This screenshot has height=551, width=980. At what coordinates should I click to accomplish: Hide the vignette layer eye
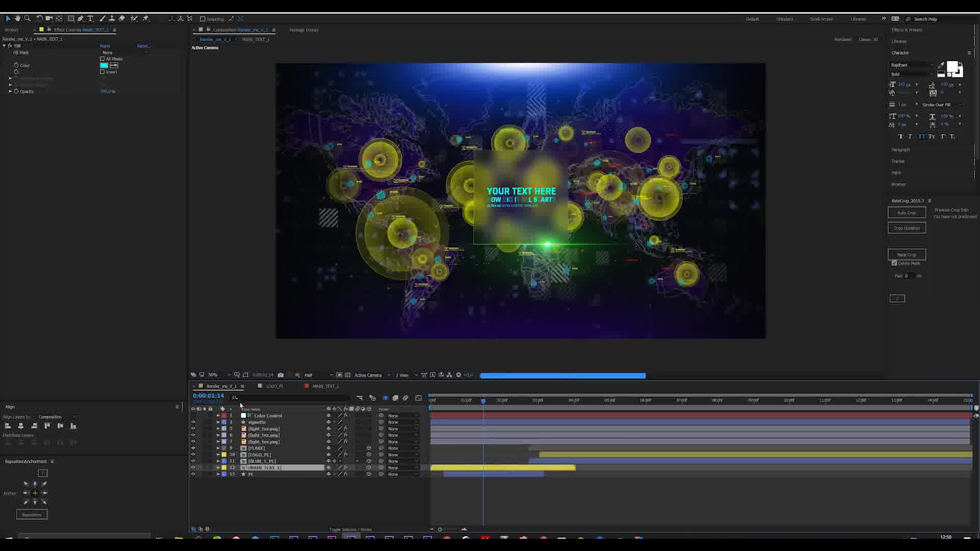click(x=193, y=422)
